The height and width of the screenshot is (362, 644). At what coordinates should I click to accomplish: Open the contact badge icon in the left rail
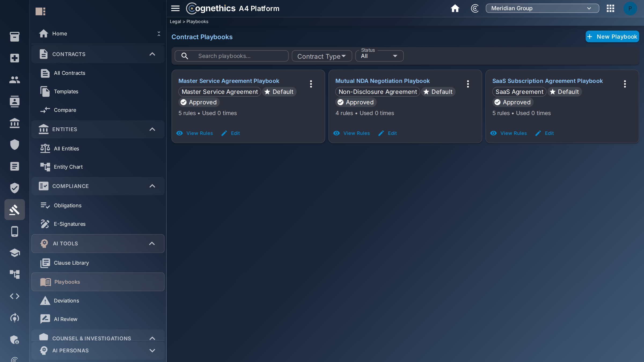(14, 101)
